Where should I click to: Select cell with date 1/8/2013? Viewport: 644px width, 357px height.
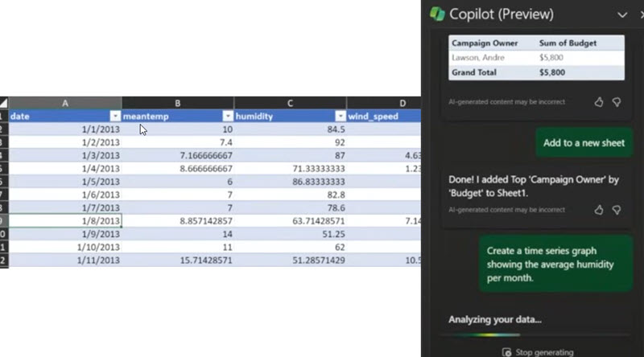(x=65, y=221)
